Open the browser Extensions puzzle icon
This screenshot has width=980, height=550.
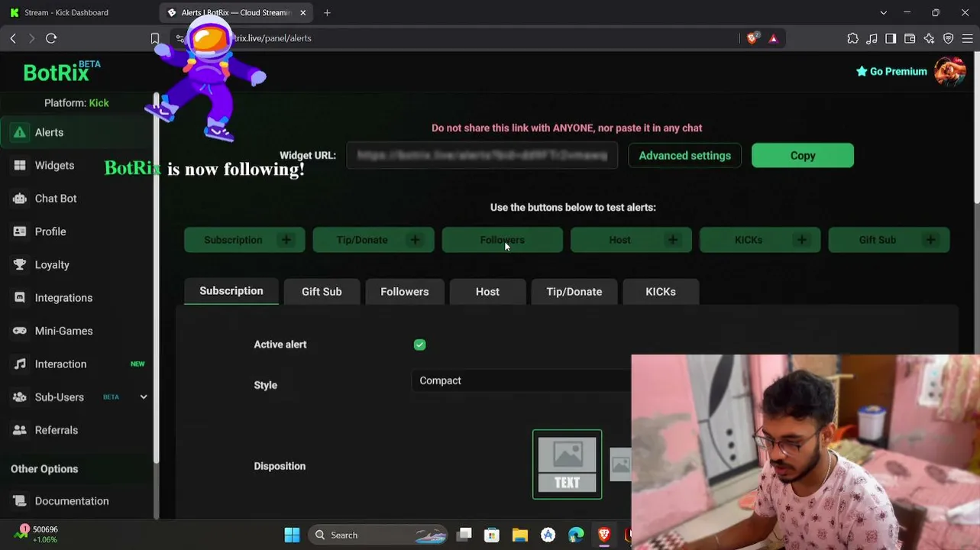852,38
